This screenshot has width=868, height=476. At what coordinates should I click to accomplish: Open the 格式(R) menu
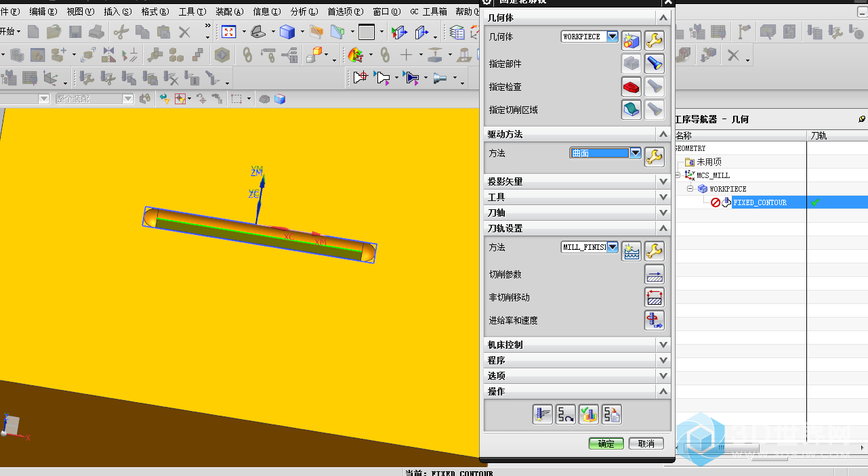pos(155,12)
